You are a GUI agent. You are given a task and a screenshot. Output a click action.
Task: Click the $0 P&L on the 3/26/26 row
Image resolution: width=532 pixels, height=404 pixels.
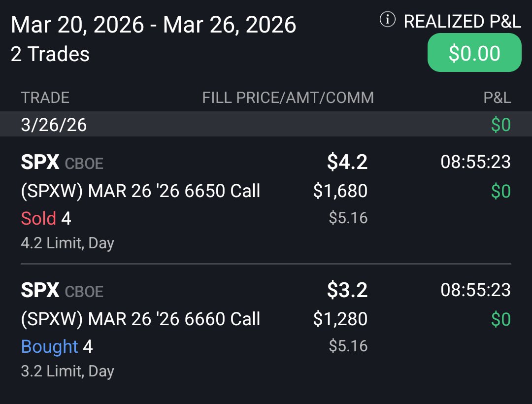(x=500, y=125)
